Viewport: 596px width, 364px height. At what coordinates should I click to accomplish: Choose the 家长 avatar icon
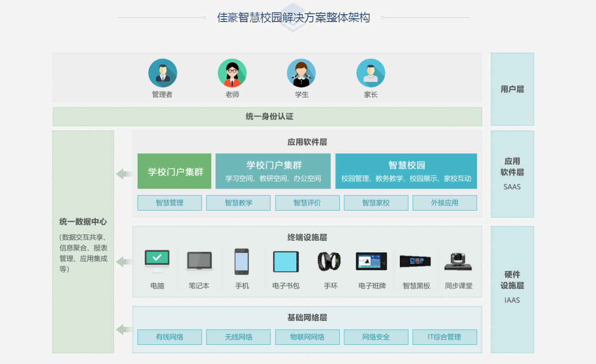370,73
